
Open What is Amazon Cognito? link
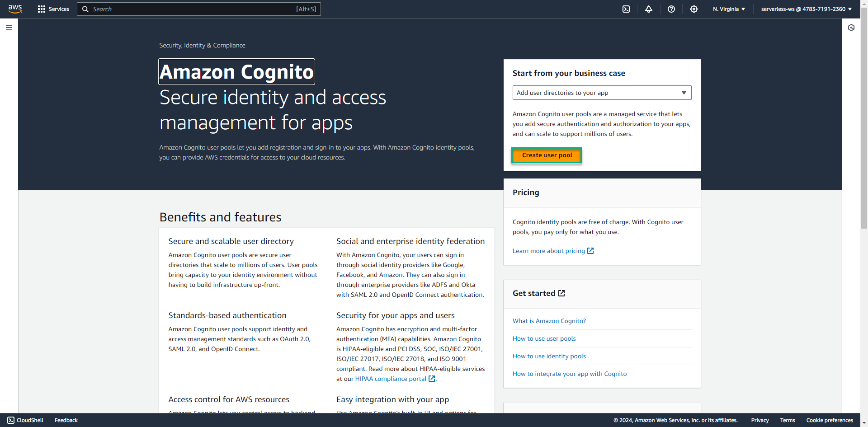click(x=549, y=321)
